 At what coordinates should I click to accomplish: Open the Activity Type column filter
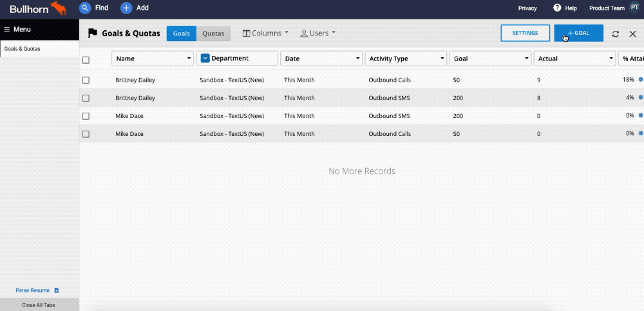coord(406,59)
